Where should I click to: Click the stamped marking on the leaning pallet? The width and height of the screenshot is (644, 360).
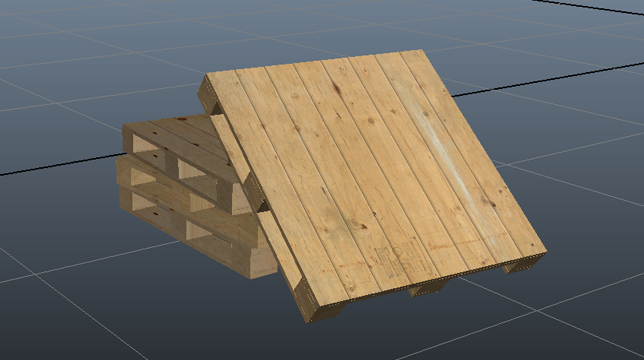[x=396, y=259]
